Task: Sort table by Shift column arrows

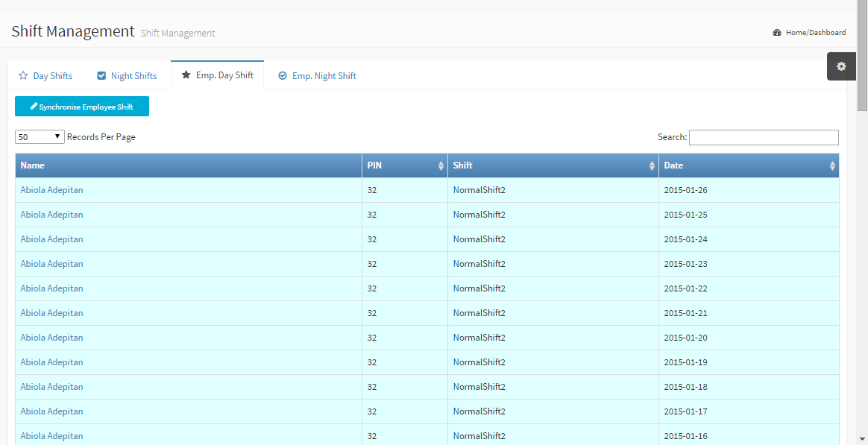Action: coord(652,166)
